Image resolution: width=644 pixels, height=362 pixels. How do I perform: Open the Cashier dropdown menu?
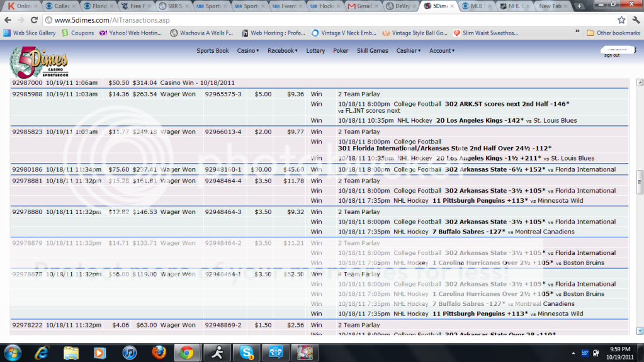[409, 51]
